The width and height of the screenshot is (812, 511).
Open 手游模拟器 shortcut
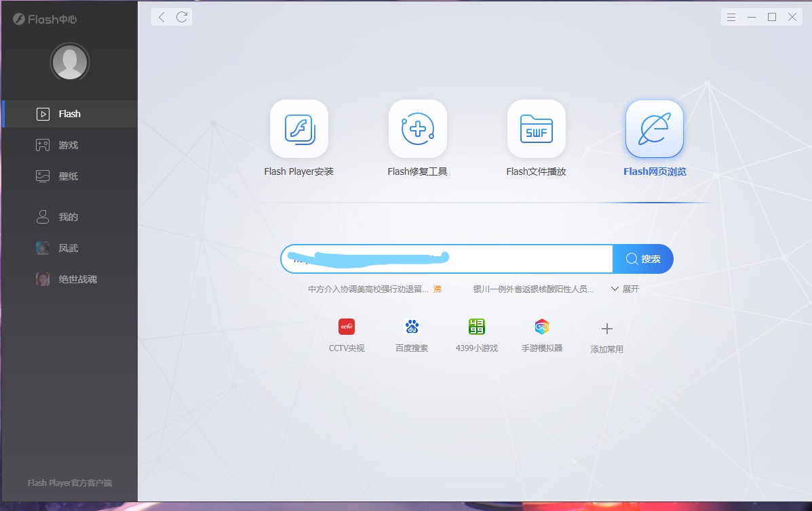pos(542,335)
